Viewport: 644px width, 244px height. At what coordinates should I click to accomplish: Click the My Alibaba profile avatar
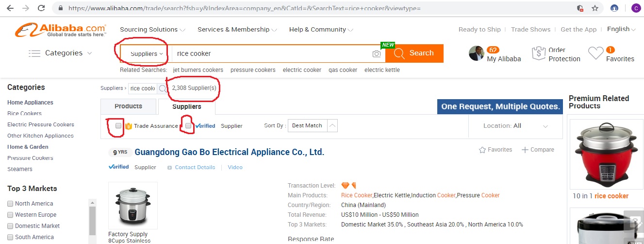[x=476, y=53]
